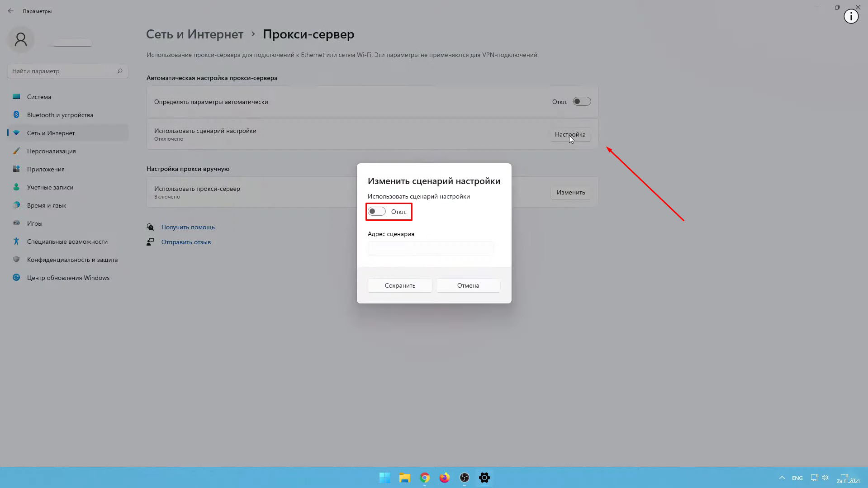Open Центр обновления Windows
Image resolution: width=868 pixels, height=488 pixels.
[68, 278]
